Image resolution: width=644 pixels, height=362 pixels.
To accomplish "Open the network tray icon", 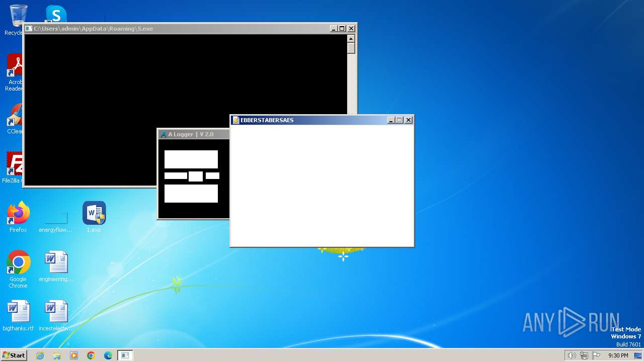I will pyautogui.click(x=584, y=355).
